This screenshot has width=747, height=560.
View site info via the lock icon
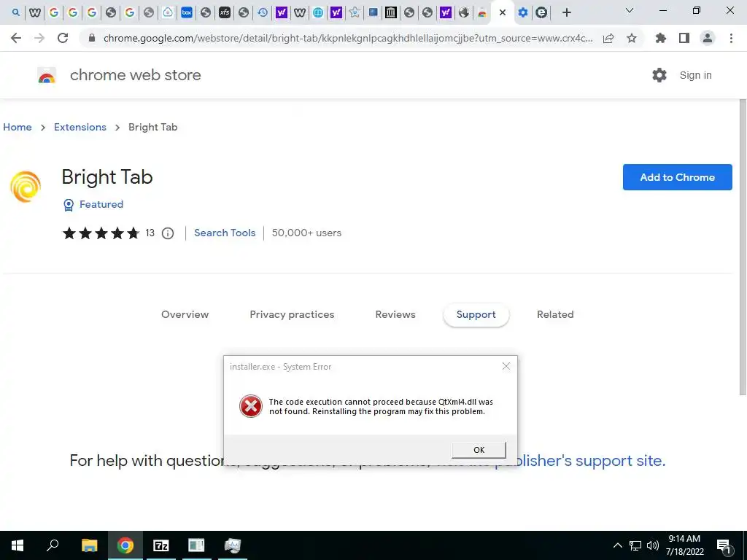tap(92, 38)
